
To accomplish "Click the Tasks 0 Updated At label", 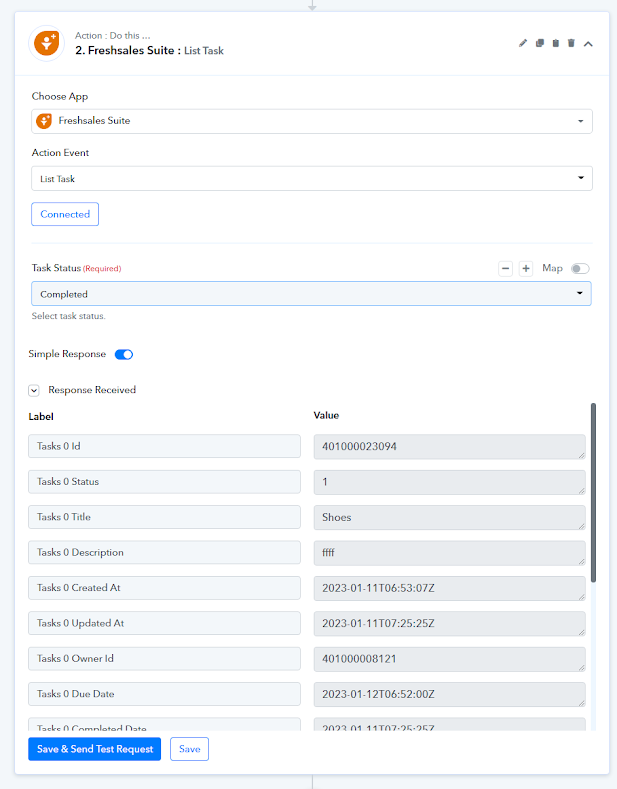I will tap(164, 623).
